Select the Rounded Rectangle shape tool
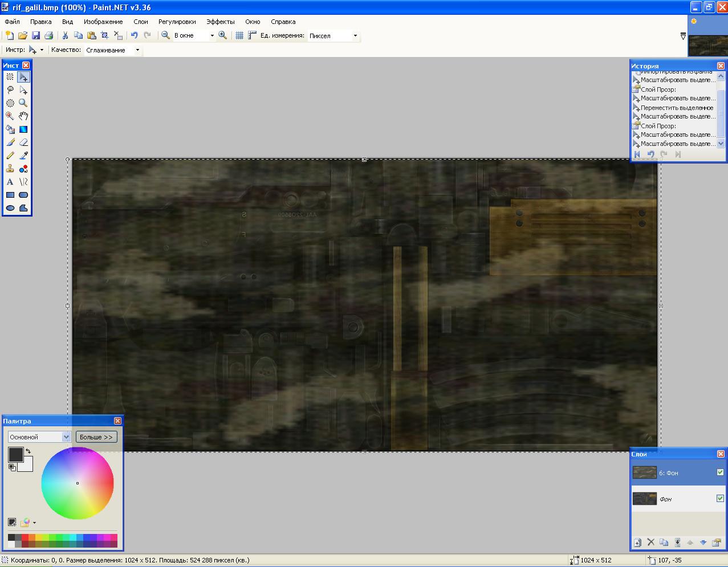Viewport: 728px width, 567px height. click(23, 195)
